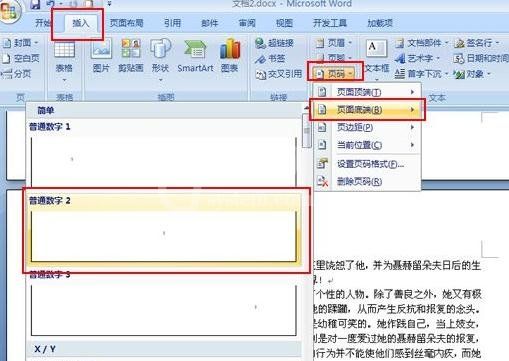Open the Header (页眉) dropdown
Viewport: 509px width, 361px height.
334,43
